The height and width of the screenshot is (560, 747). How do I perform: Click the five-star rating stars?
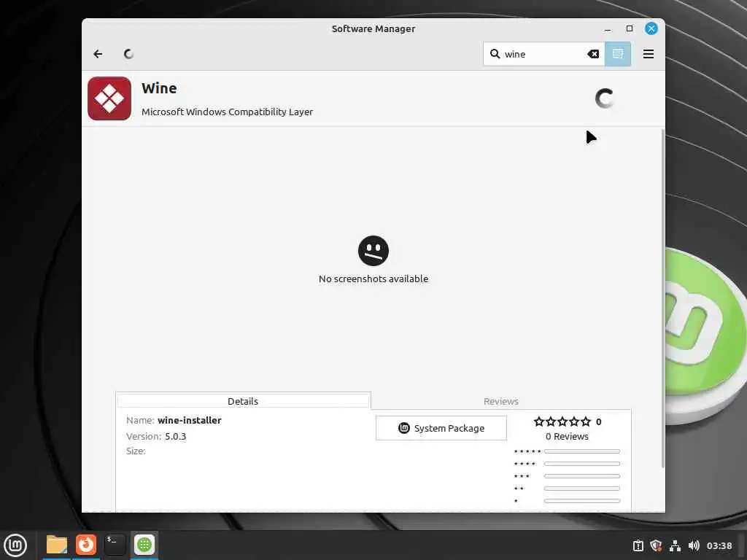(562, 421)
